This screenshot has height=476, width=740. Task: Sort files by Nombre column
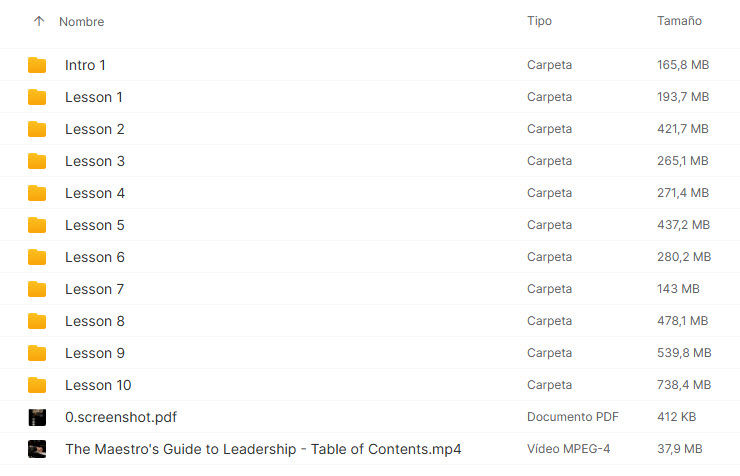click(x=81, y=22)
